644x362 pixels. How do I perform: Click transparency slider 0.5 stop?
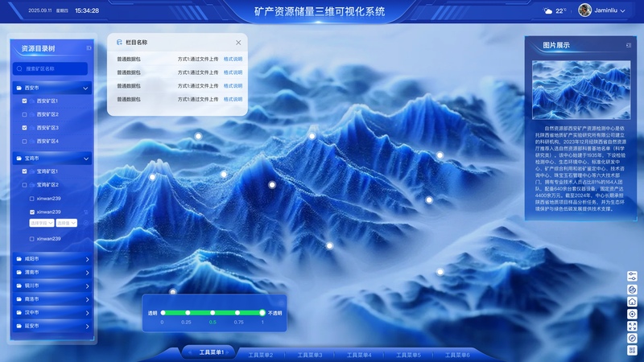213,313
